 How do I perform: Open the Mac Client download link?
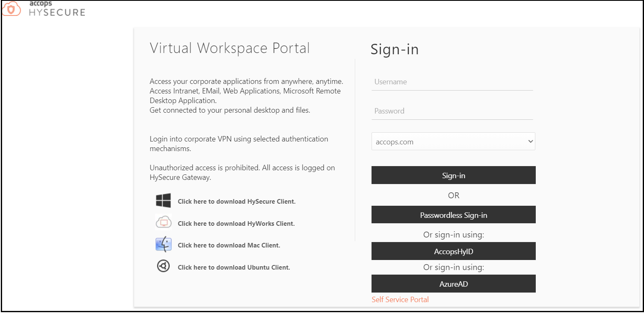click(229, 245)
